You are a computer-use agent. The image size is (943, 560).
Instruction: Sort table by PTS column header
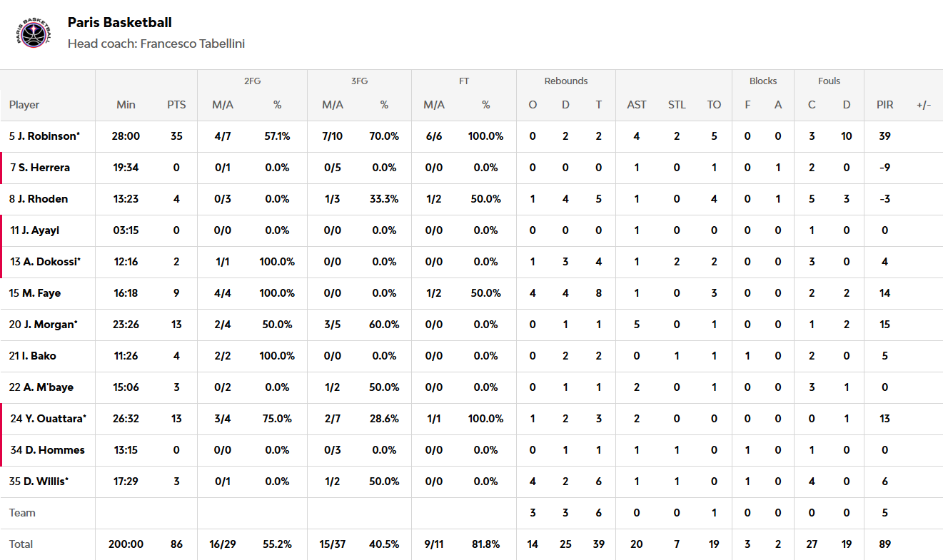point(176,105)
